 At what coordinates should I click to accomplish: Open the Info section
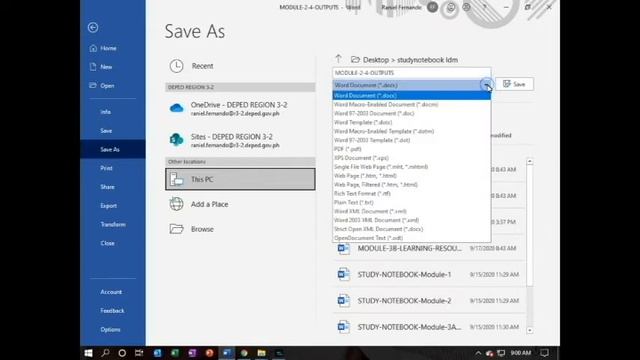pos(105,112)
